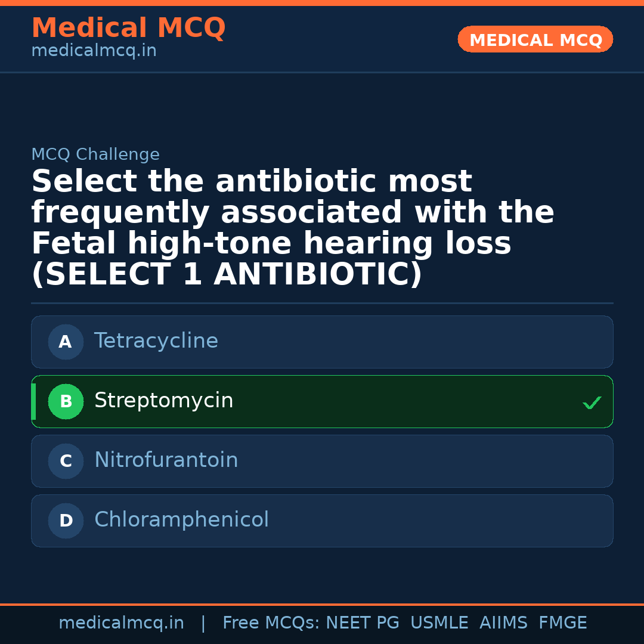This screenshot has height=644, width=644.
Task: Select AIIMS in the footer
Action: tap(503, 623)
